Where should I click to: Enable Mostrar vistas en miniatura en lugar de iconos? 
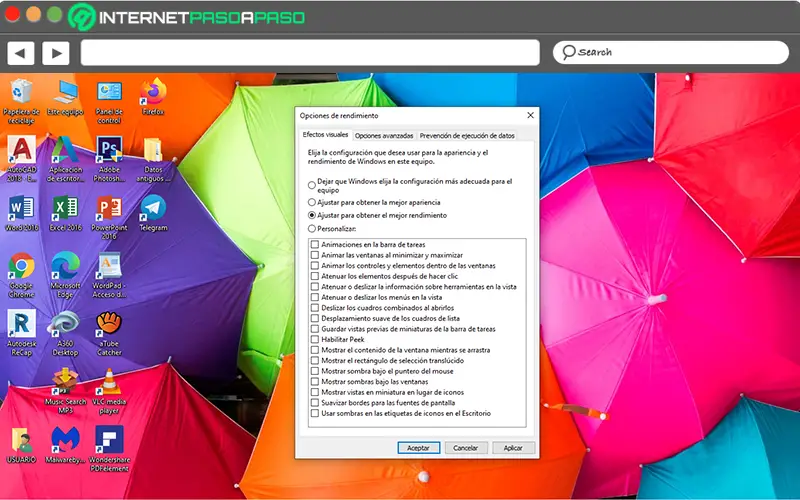pos(315,392)
